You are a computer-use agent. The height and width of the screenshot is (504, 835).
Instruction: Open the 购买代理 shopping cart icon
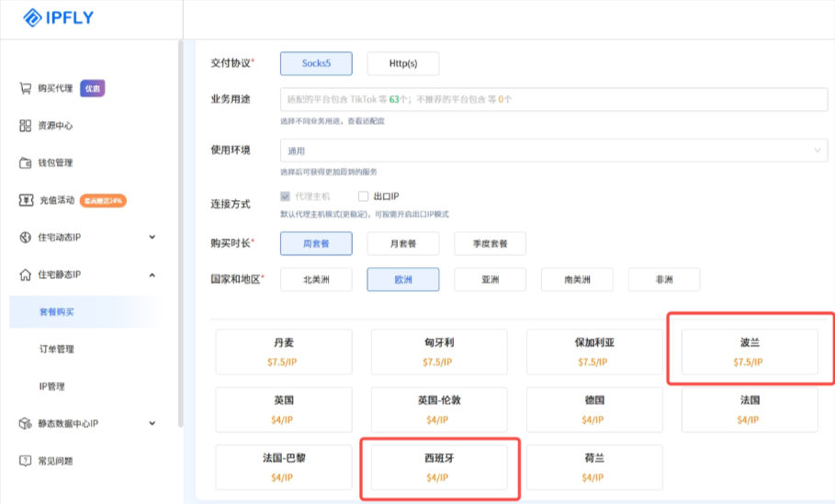click(25, 88)
